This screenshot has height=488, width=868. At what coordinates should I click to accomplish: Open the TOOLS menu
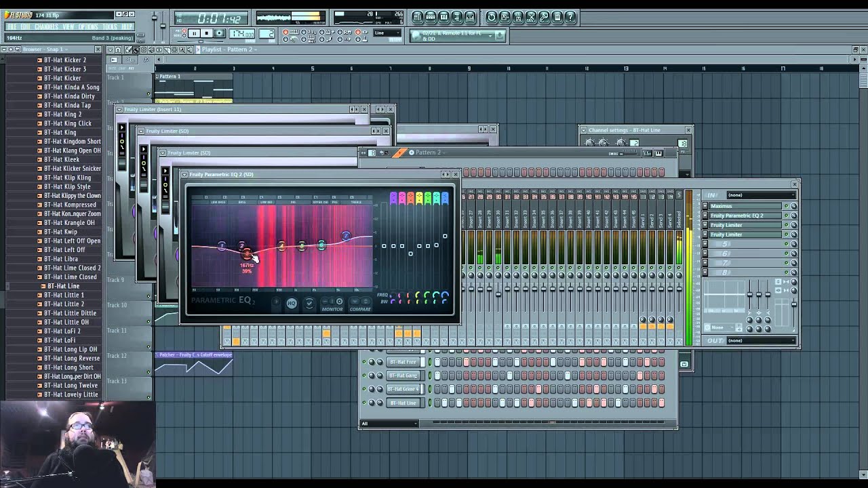click(x=110, y=27)
